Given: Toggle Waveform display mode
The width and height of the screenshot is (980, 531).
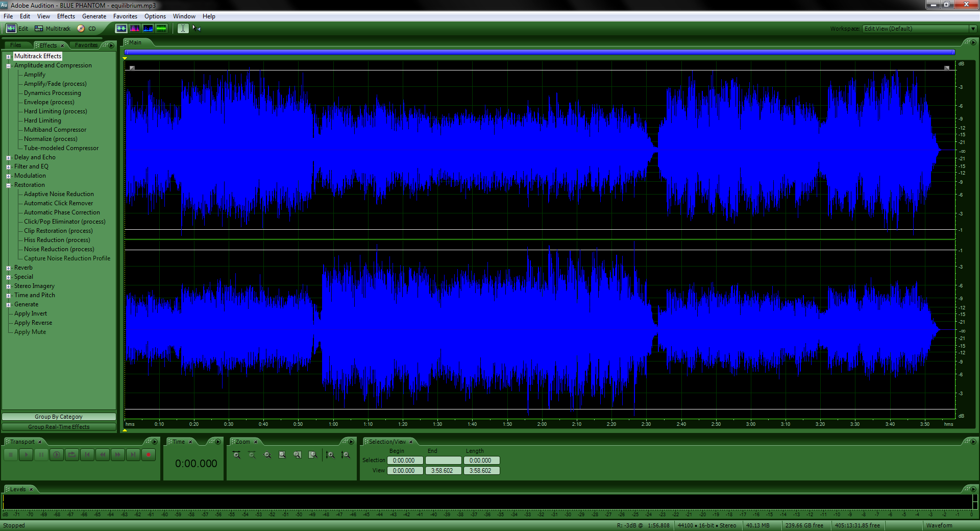Looking at the screenshot, I should pyautogui.click(x=121, y=29).
